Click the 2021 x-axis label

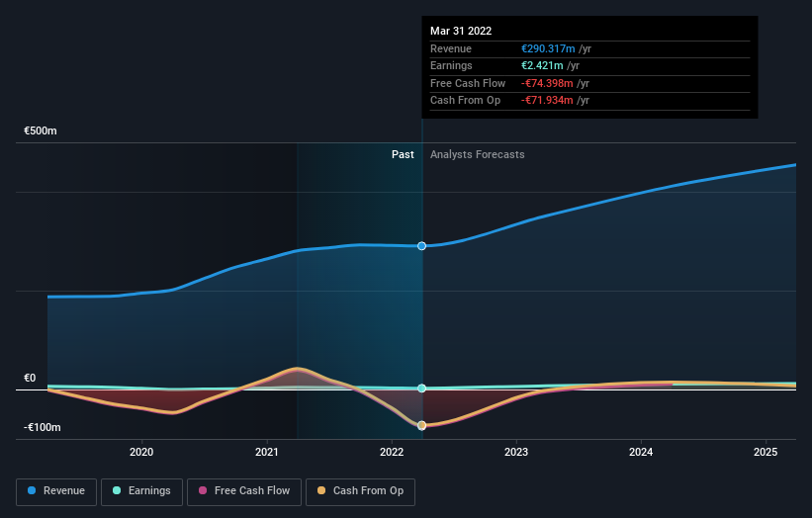[267, 453]
